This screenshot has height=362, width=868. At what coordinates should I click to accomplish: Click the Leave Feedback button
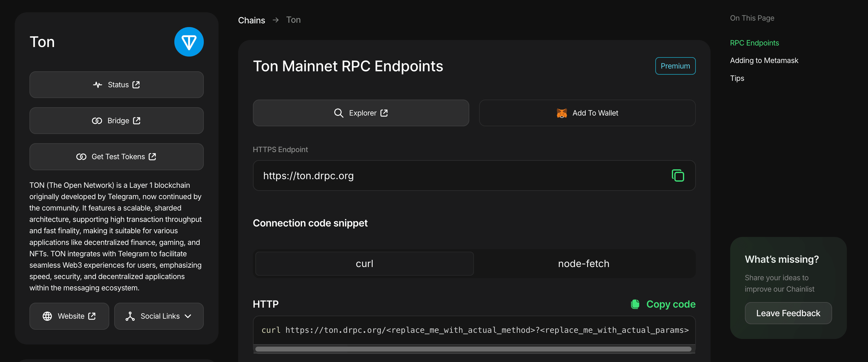tap(788, 313)
